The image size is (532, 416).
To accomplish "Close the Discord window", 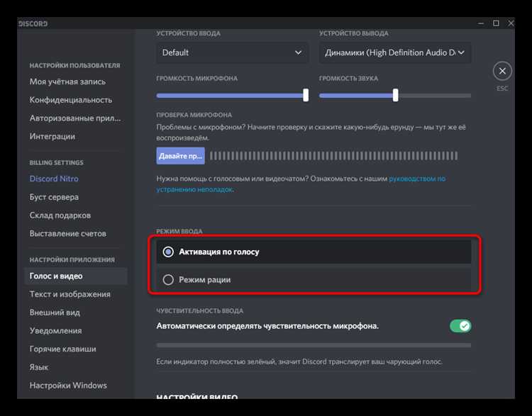I will tap(510, 23).
